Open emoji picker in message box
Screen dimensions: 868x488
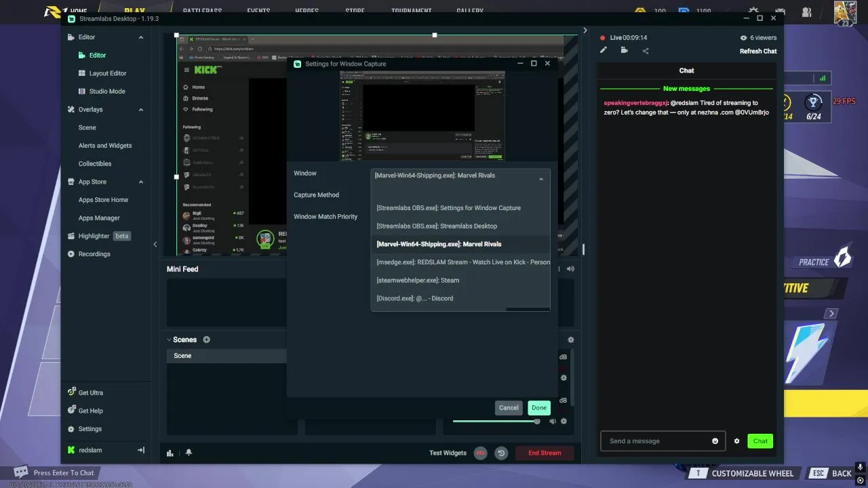715,441
